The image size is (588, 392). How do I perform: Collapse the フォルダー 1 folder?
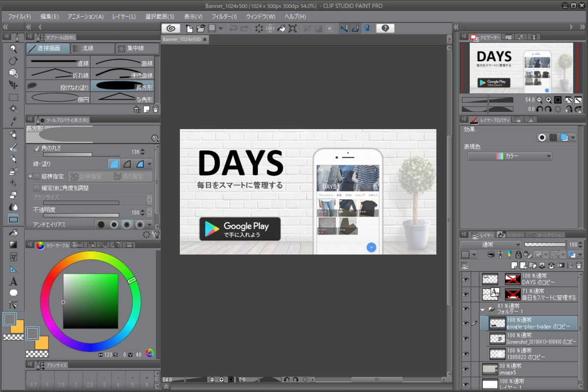tap(483, 310)
